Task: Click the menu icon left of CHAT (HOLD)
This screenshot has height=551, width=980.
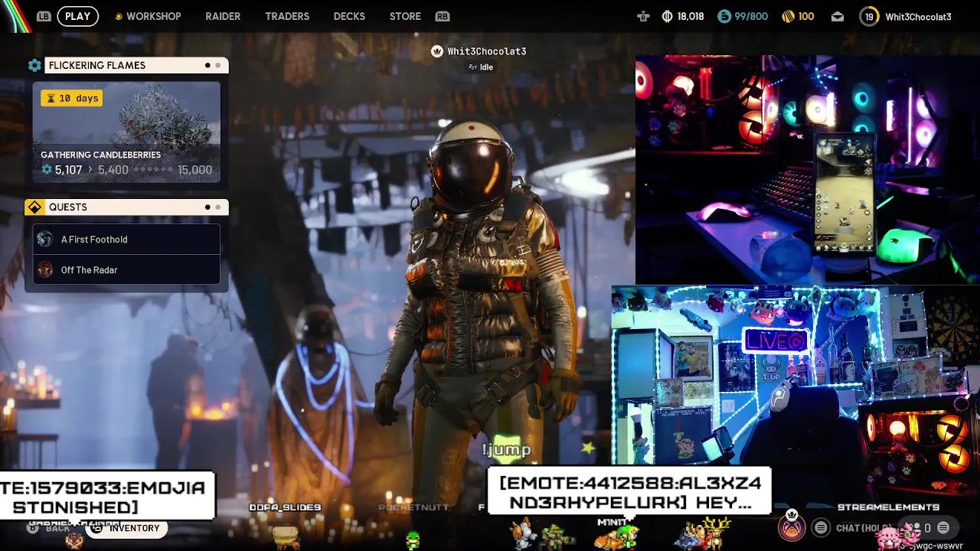Action: click(821, 527)
